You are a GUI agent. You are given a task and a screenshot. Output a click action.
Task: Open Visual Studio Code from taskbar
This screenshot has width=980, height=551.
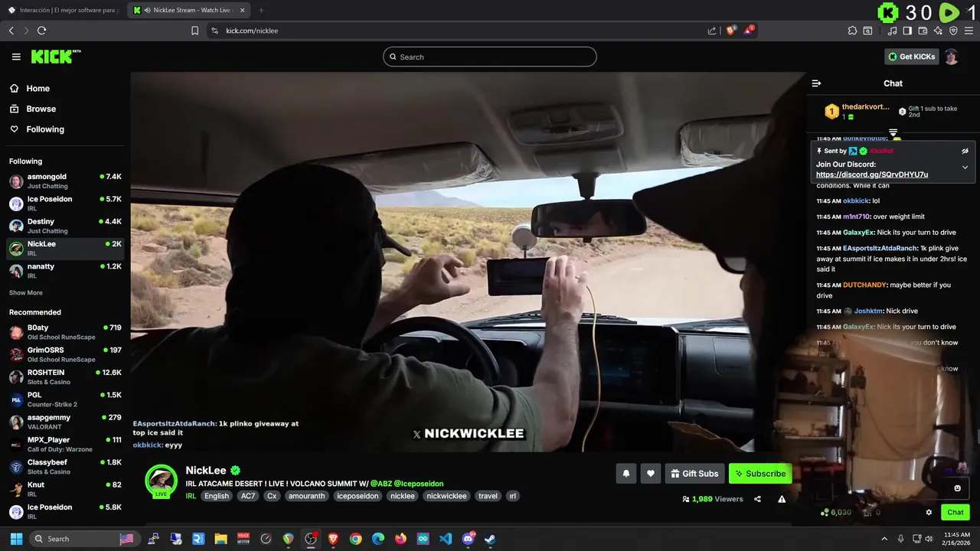(446, 539)
